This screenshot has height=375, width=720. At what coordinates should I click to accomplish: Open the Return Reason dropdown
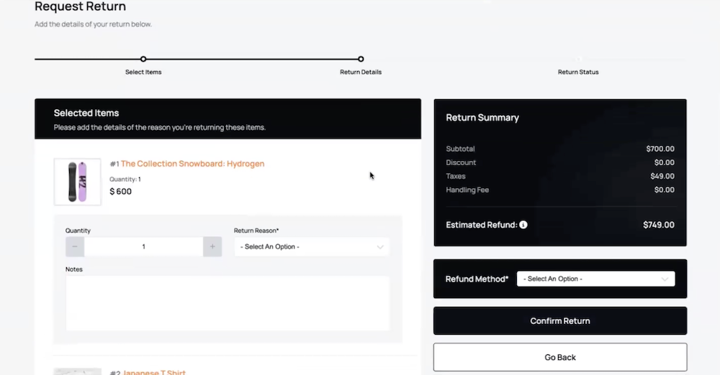(312, 247)
